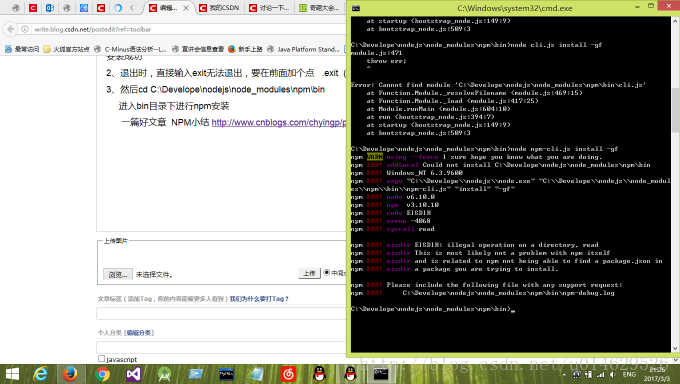Select the loading spinner pinned tab
Screen dimensions: 680x384
coord(118,8)
